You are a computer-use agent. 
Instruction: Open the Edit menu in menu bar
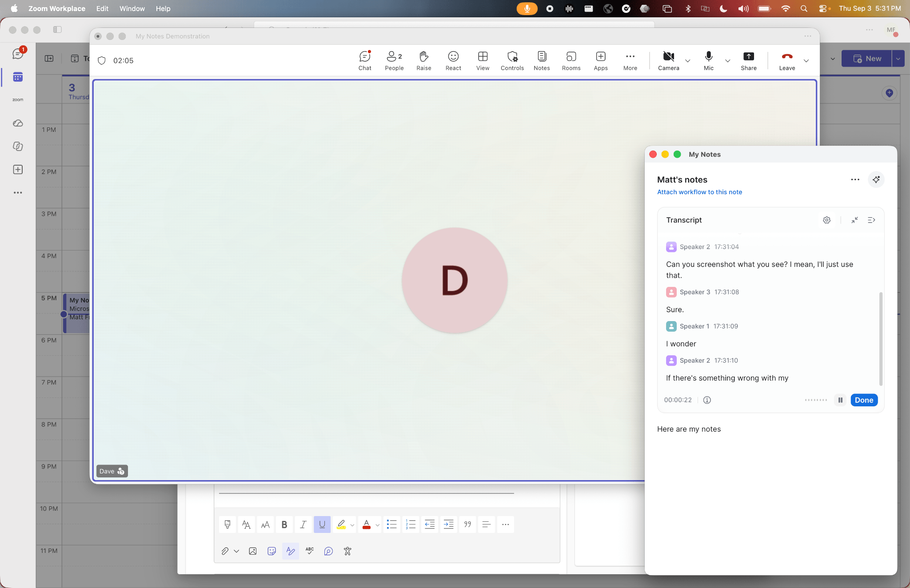(x=102, y=8)
